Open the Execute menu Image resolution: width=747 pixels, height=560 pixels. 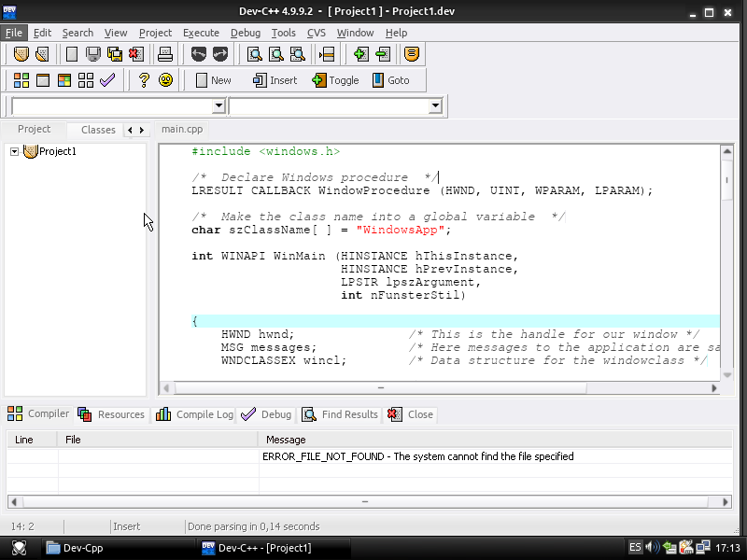pos(201,33)
